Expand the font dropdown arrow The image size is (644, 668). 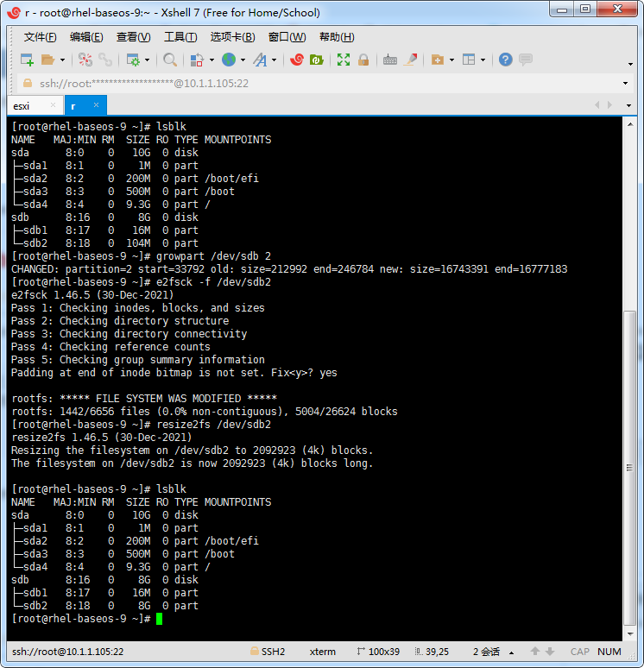click(x=274, y=60)
